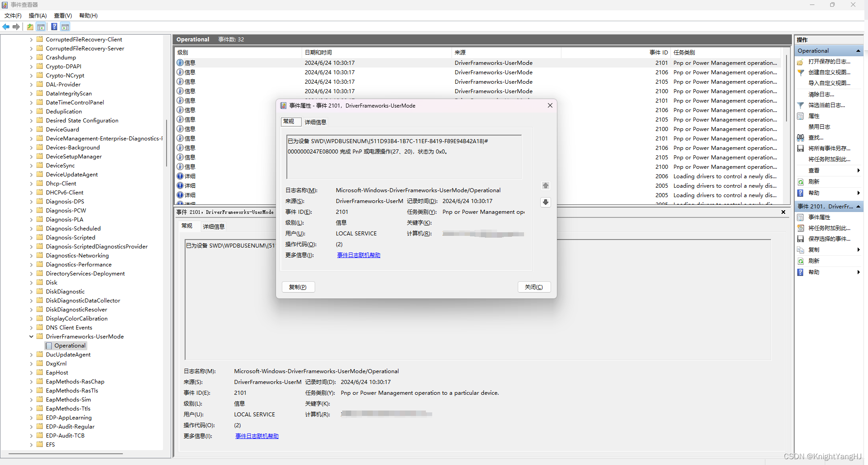The image size is (868, 465).
Task: Click 事件属性 icon in actions pane
Action: tap(800, 217)
